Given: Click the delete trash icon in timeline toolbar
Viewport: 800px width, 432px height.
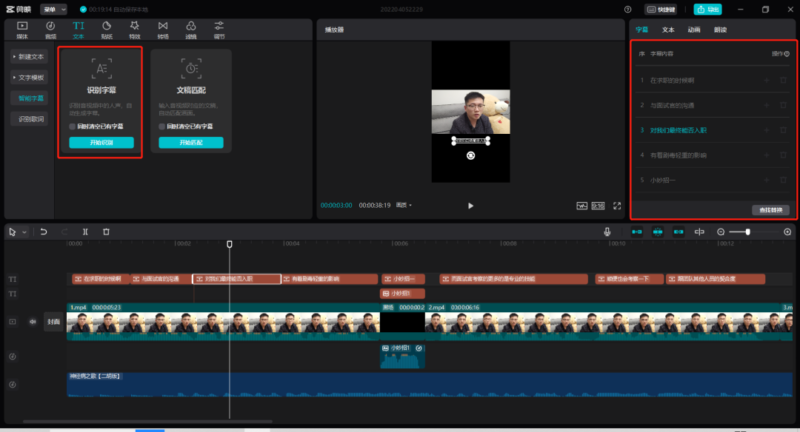Looking at the screenshot, I should (106, 232).
